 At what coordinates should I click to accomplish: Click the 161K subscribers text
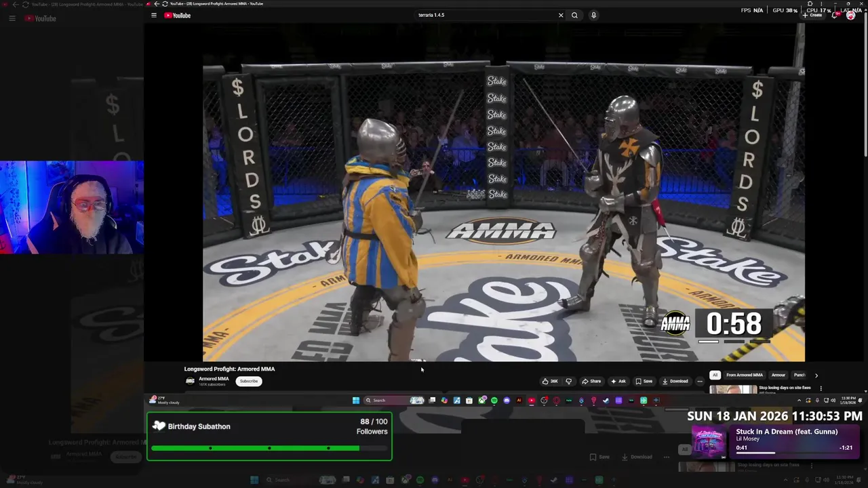click(x=212, y=384)
